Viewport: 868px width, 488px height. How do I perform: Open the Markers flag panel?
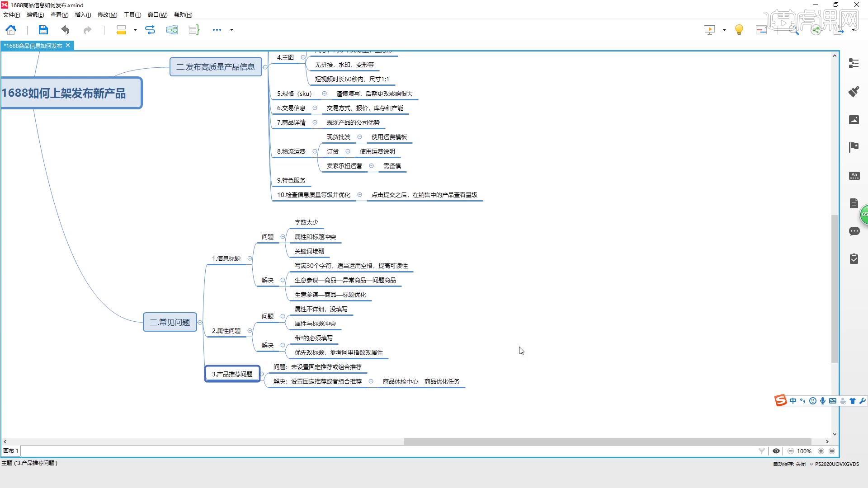tap(854, 147)
